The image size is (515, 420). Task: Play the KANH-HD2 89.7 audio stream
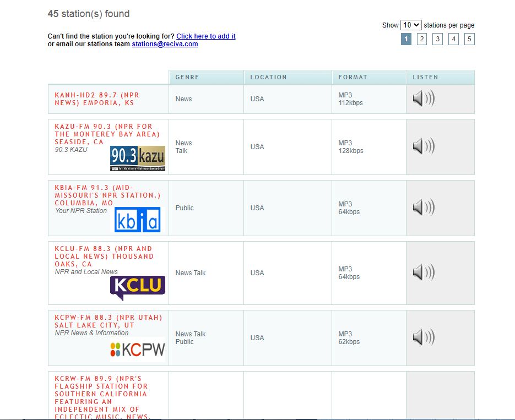pos(422,99)
